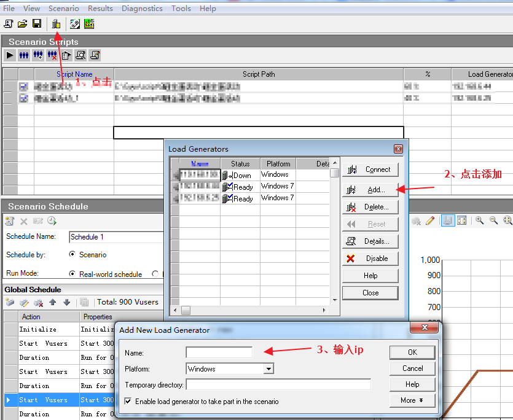
Task: Select the run mode radio beside Real-world schedule
Action: (155, 273)
